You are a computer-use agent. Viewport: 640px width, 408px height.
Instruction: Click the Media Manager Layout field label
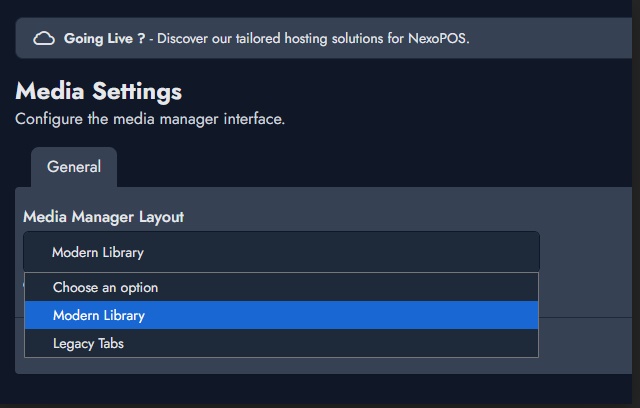[103, 217]
